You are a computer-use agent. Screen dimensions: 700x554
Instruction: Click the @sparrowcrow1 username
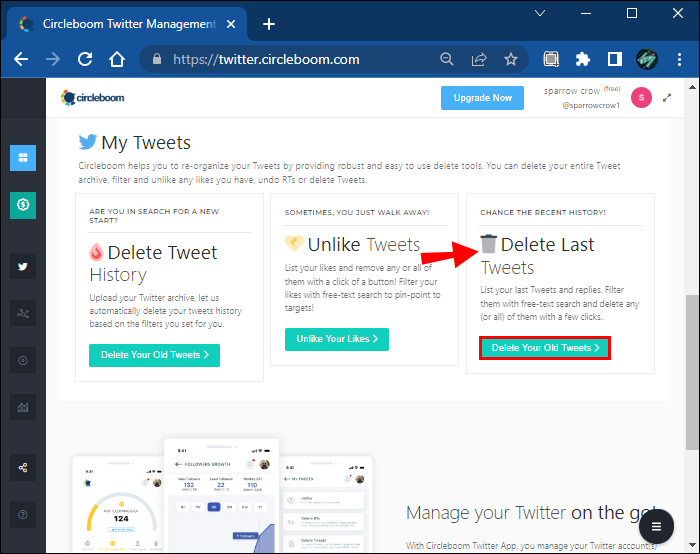tap(591, 106)
